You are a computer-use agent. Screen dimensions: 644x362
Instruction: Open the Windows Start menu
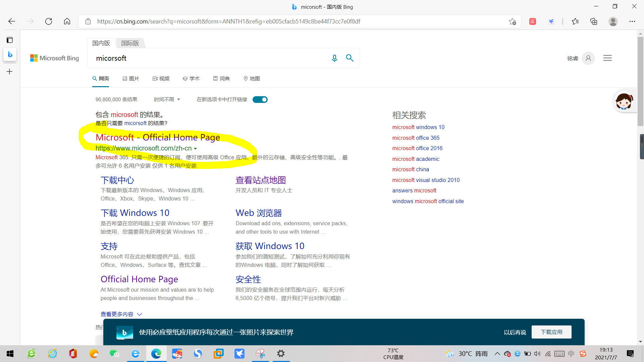click(x=10, y=354)
